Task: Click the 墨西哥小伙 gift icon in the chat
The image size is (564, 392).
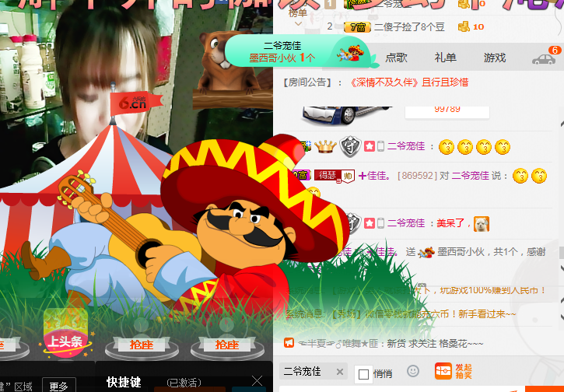Action: [x=426, y=252]
